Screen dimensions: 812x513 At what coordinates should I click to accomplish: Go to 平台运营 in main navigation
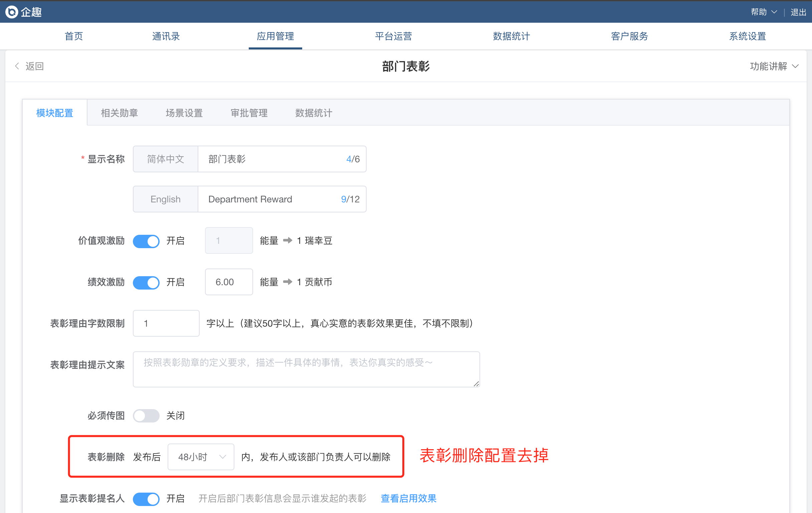click(x=393, y=36)
